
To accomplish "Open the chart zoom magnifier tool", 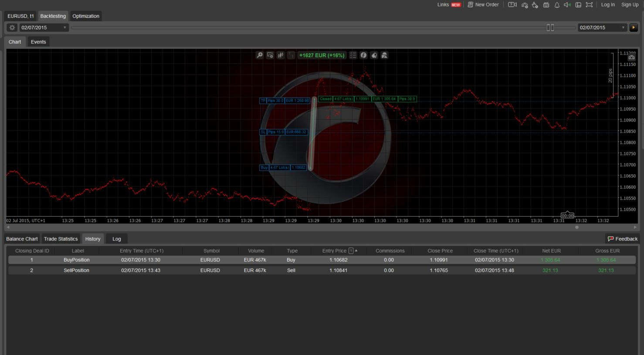I will [259, 55].
